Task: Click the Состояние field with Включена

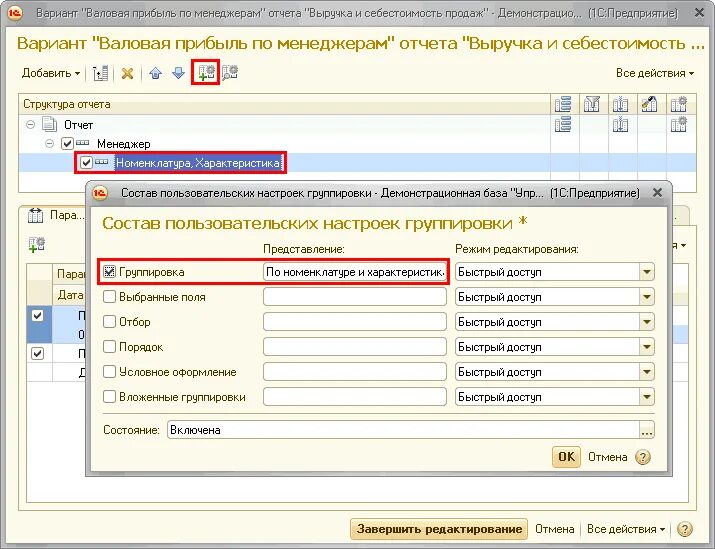Action: pyautogui.click(x=404, y=430)
